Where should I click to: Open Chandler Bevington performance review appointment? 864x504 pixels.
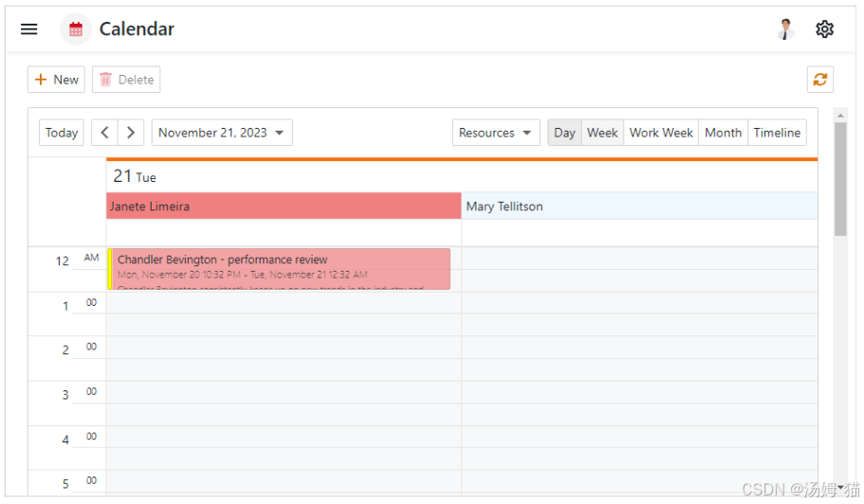click(279, 269)
